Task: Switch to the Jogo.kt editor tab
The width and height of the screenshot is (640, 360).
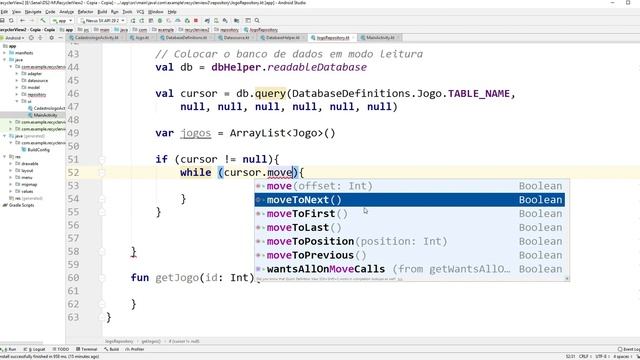Action: pyautogui.click(x=140, y=38)
